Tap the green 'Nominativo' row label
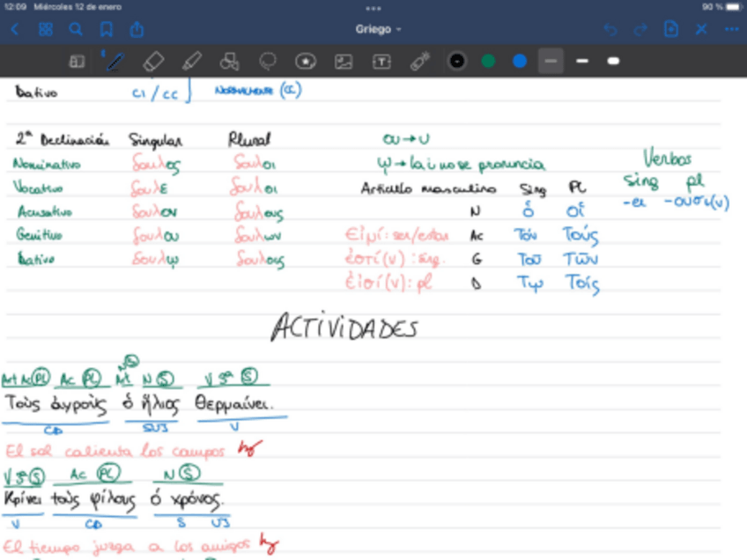 pos(47,165)
